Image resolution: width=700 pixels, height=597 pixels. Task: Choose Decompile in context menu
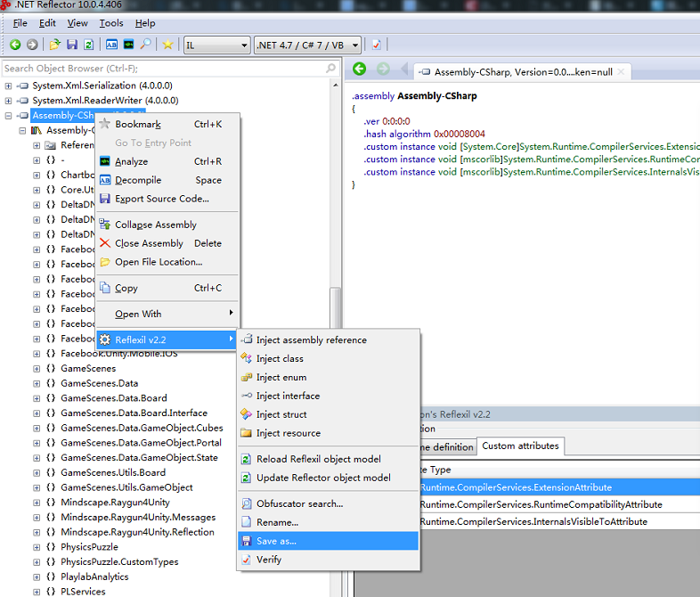click(x=167, y=180)
